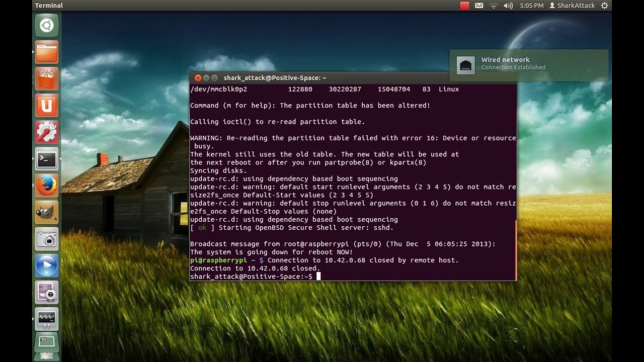Open the mail envelope messaging menu
Image resolution: width=644 pixels, height=362 pixels.
(x=479, y=6)
